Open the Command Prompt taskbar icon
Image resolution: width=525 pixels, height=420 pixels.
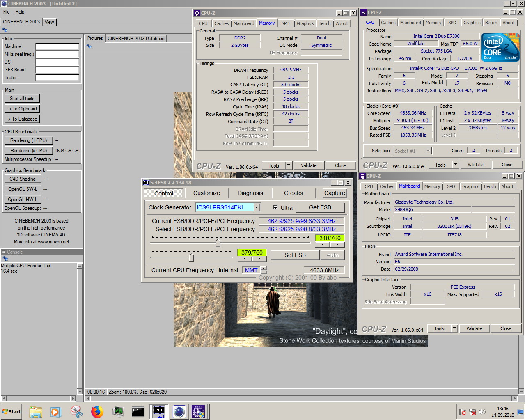coord(138,412)
